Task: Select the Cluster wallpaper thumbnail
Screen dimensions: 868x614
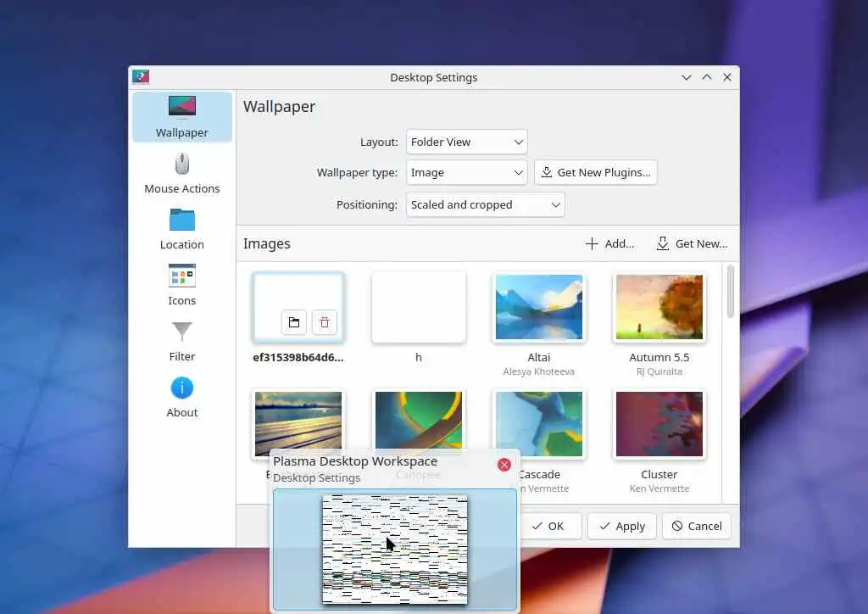Action: pos(659,424)
